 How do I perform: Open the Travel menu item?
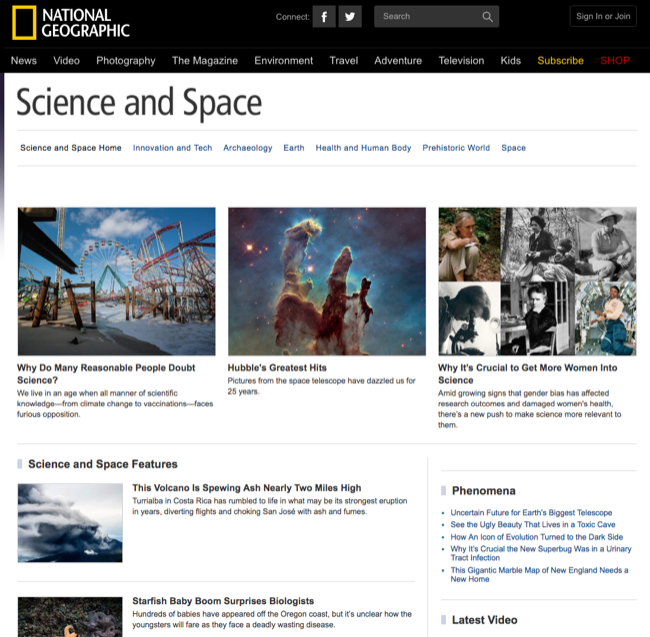pos(344,61)
